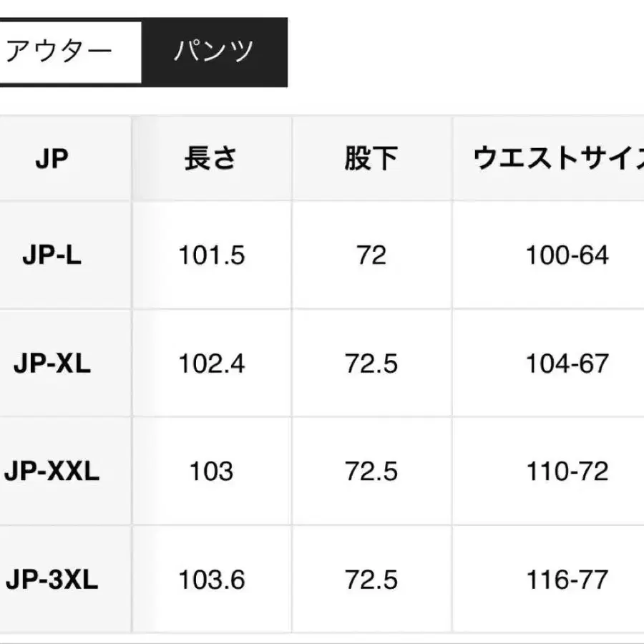The height and width of the screenshot is (644, 644).
Task: Click the 72.5 inseam cell for JP-XL
Action: point(371,364)
